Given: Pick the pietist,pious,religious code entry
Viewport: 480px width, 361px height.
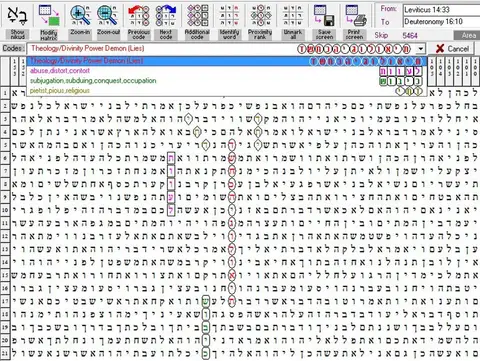Looking at the screenshot, I should click(227, 91).
